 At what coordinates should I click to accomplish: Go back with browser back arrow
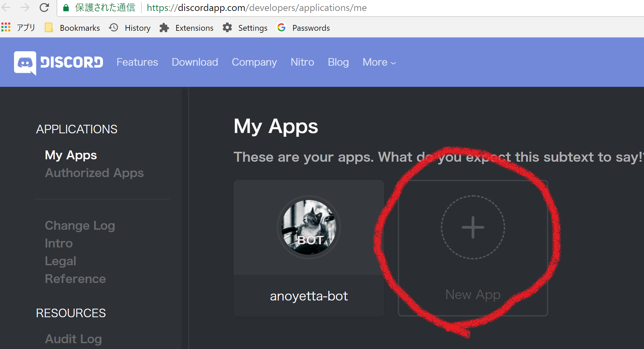click(x=6, y=7)
